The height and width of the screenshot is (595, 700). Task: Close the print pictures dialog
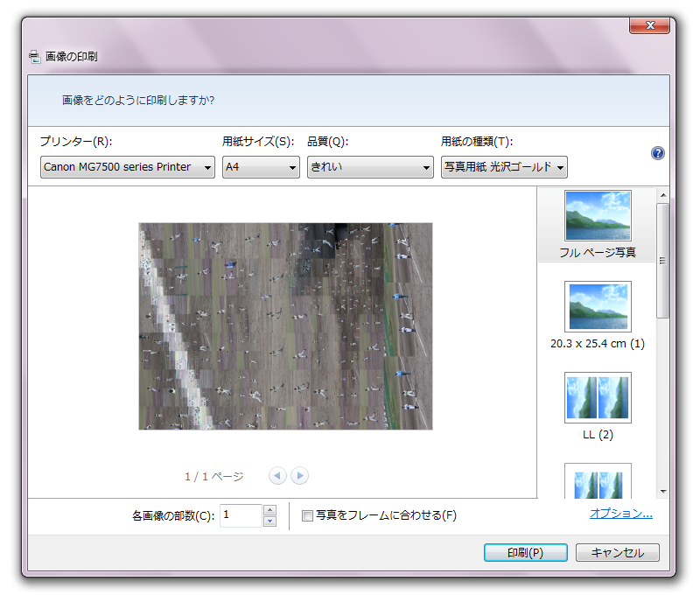pos(649,26)
